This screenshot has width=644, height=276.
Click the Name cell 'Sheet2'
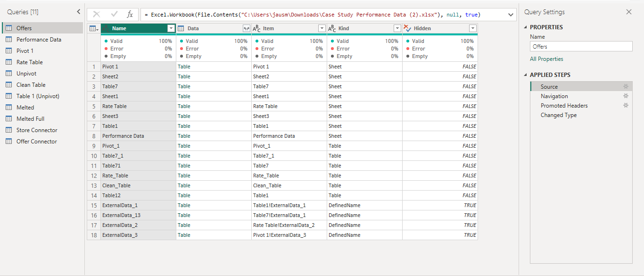(138, 76)
